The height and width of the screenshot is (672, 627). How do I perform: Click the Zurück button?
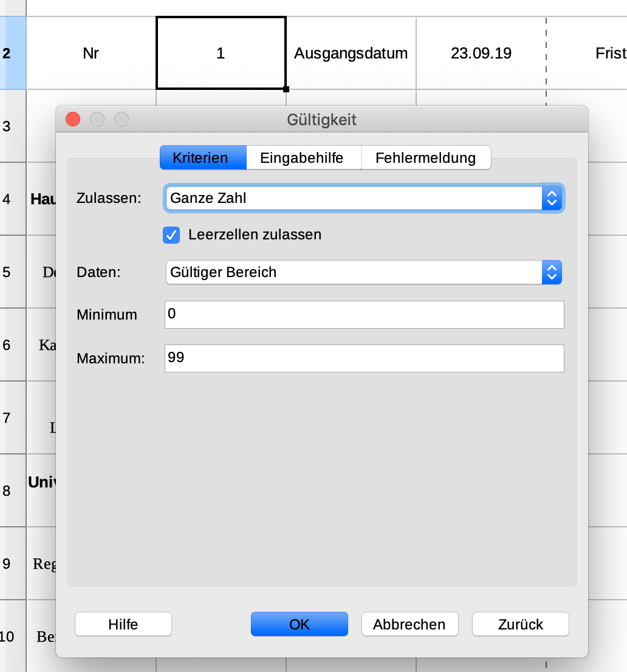coord(521,624)
